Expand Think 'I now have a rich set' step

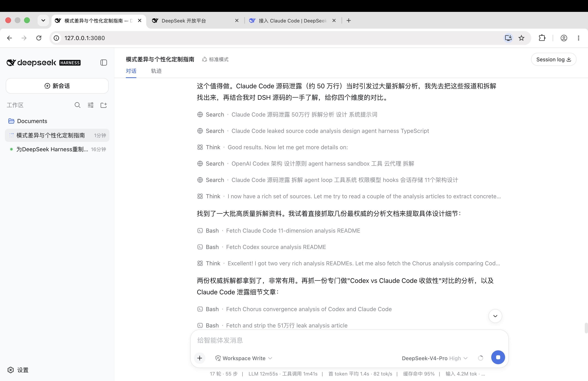pyautogui.click(x=349, y=196)
